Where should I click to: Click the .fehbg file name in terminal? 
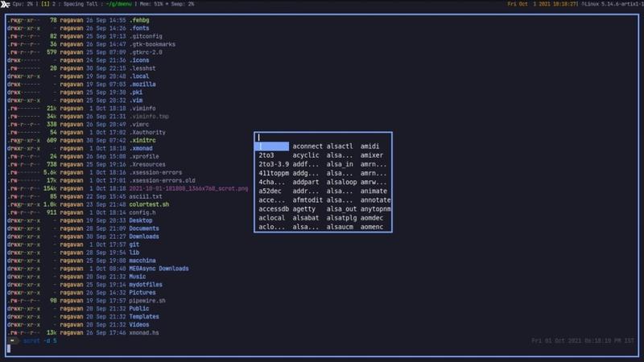click(139, 20)
